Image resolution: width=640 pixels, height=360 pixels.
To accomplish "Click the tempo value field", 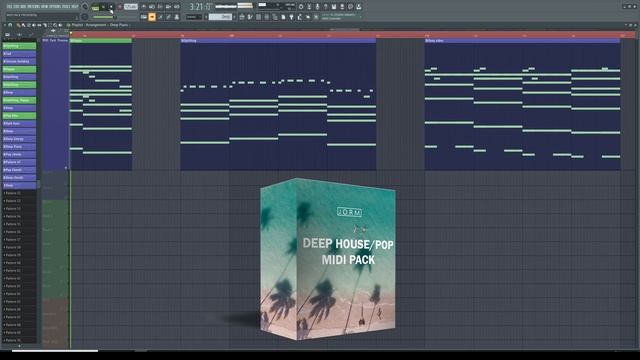I will tap(131, 7).
